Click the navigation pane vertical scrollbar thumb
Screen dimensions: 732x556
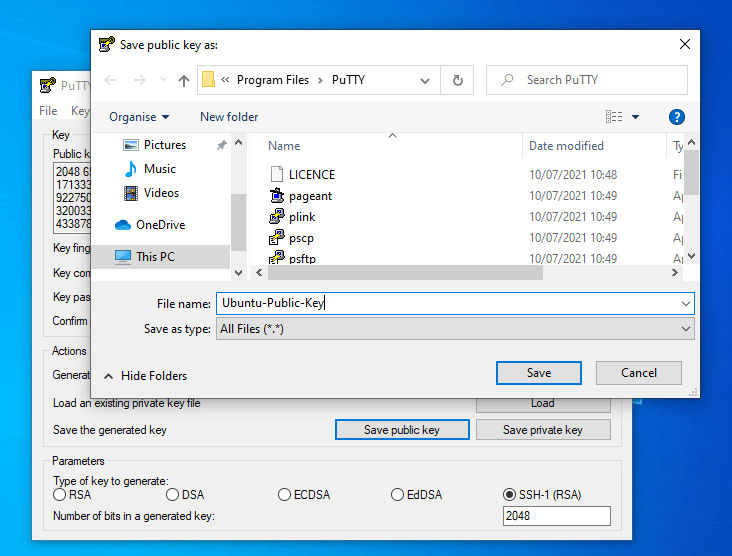click(x=239, y=223)
